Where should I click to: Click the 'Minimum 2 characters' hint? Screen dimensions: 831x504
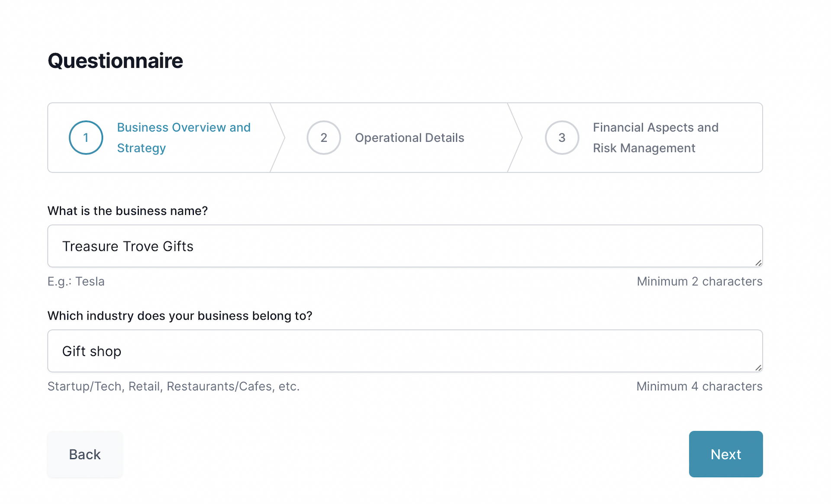(x=699, y=282)
